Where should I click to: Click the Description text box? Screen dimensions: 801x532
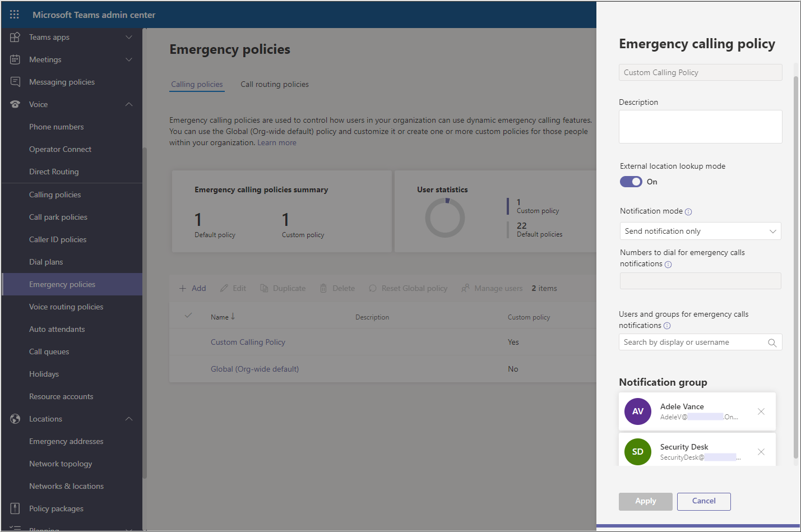coord(700,127)
